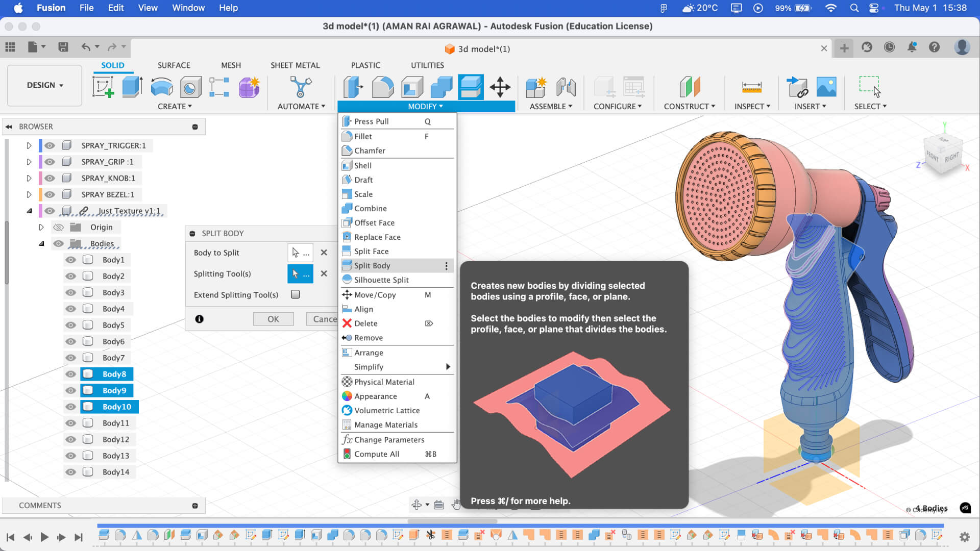This screenshot has height=551, width=980.
Task: Play the timeline
Action: tap(44, 537)
